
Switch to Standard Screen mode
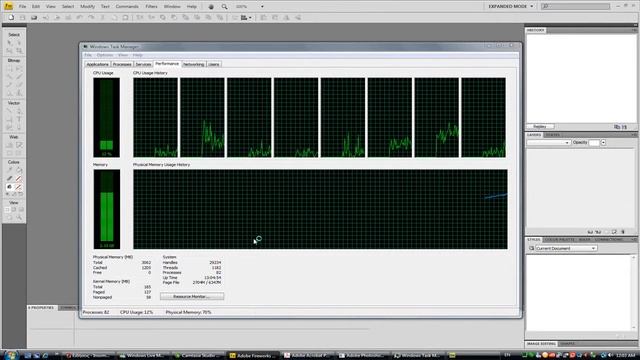coord(7,209)
